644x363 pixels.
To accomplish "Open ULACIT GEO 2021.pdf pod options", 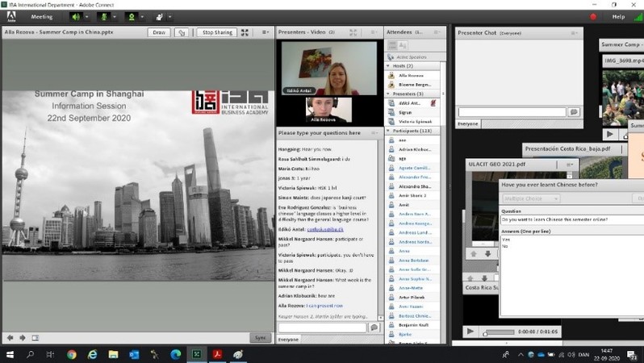I will click(x=569, y=165).
